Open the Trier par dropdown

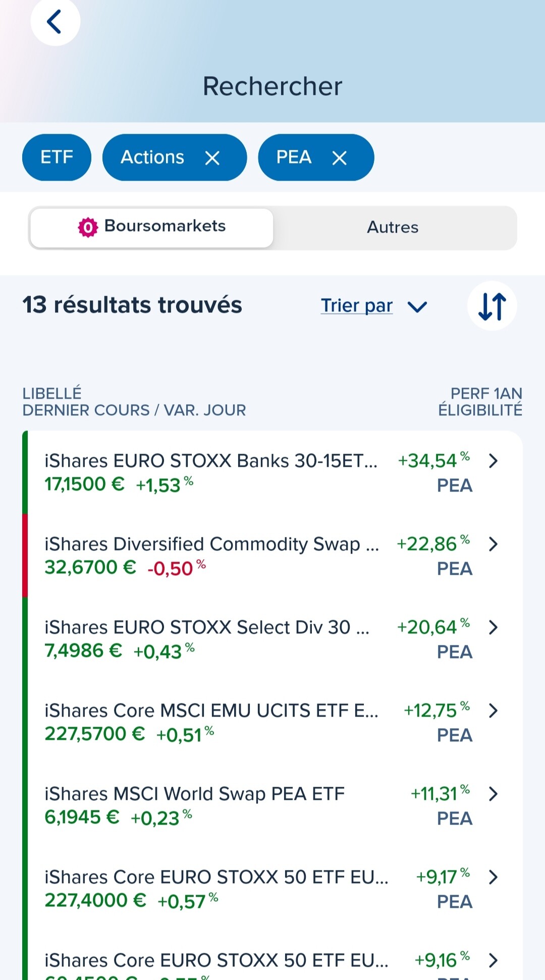(357, 306)
